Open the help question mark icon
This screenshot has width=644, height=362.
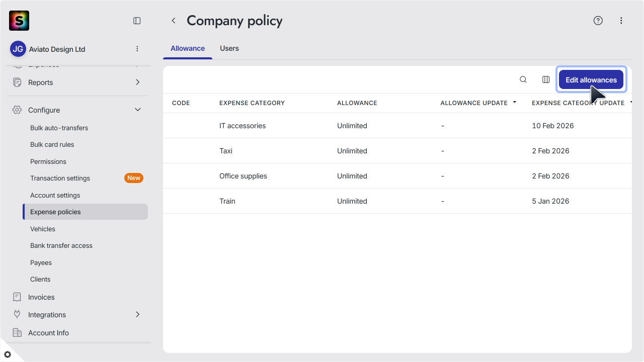click(x=598, y=21)
